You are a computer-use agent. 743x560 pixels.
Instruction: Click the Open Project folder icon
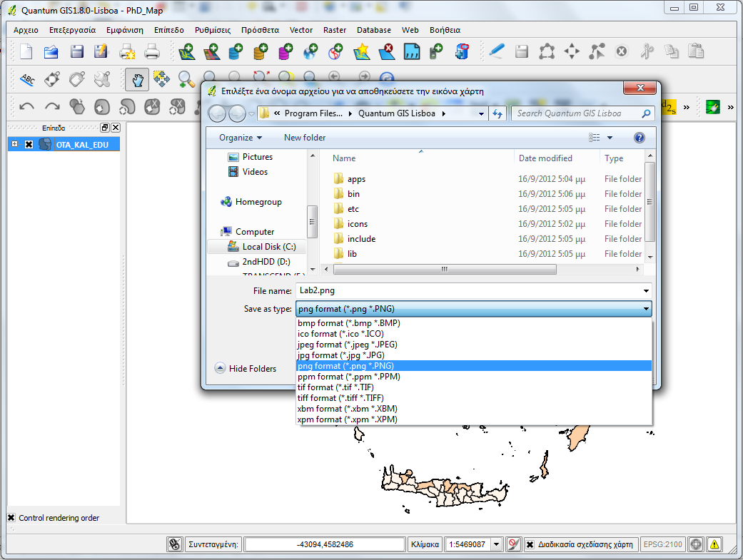coord(51,51)
